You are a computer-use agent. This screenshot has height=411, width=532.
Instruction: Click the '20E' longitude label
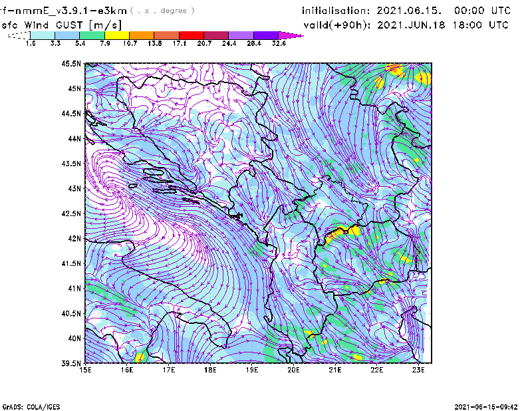coord(293,370)
